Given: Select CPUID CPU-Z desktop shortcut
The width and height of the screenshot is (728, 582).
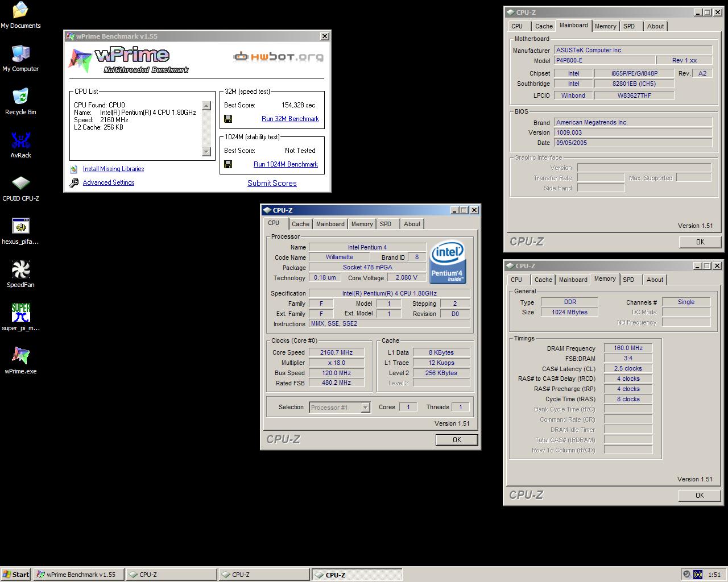Looking at the screenshot, I should (x=20, y=188).
